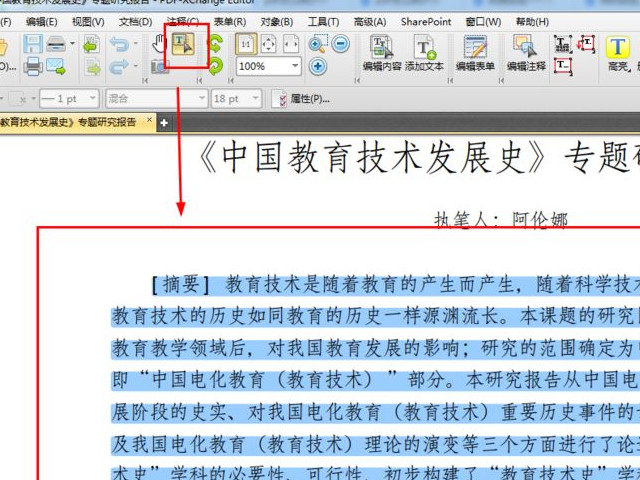640x480 pixels.
Task: Click the yellow 高亮 Highlight tool
Action: (618, 53)
